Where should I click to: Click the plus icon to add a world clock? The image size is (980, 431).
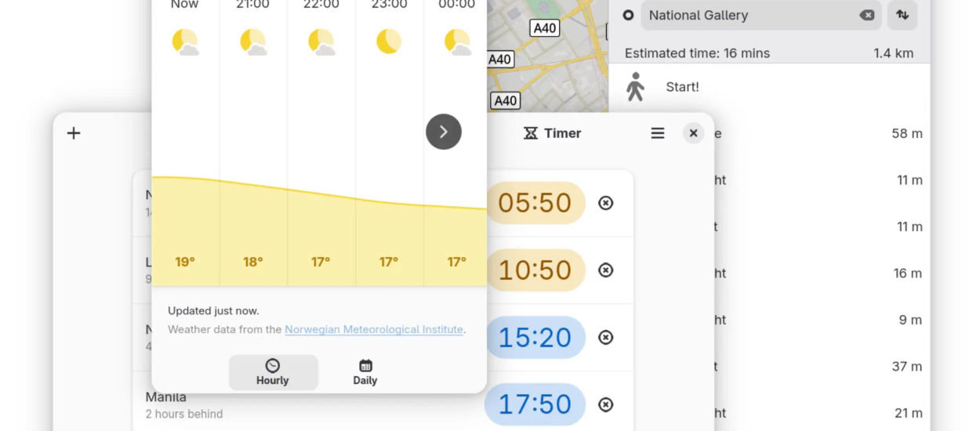tap(74, 133)
